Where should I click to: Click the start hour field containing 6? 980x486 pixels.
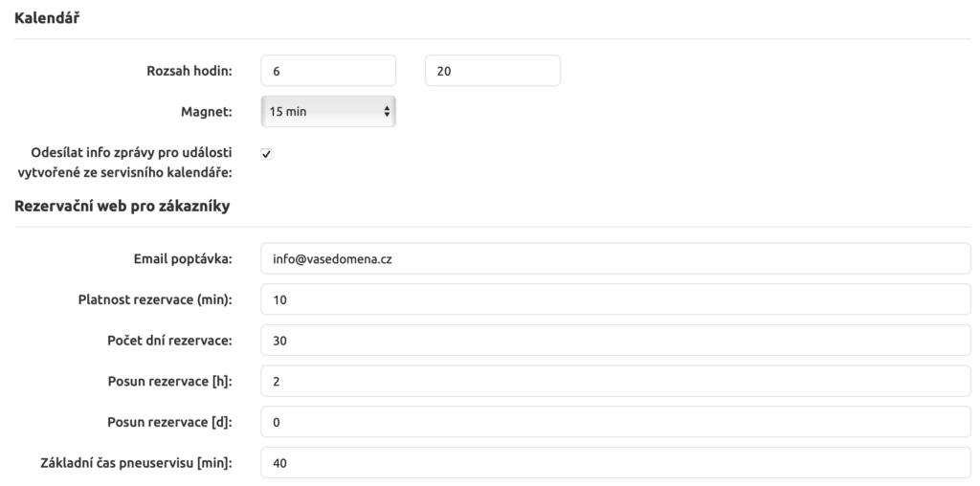coord(327,71)
